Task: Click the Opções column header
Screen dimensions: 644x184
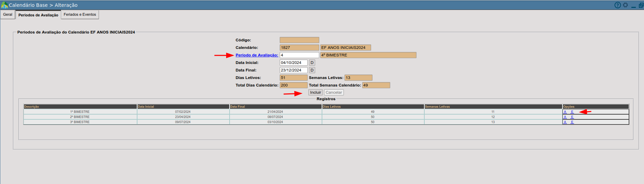Action: pyautogui.click(x=596, y=107)
